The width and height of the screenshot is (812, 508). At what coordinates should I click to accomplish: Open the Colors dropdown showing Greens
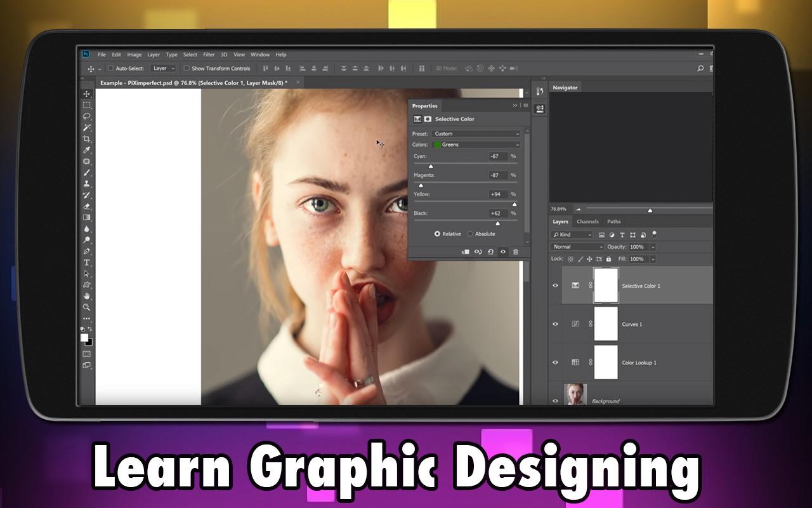476,145
